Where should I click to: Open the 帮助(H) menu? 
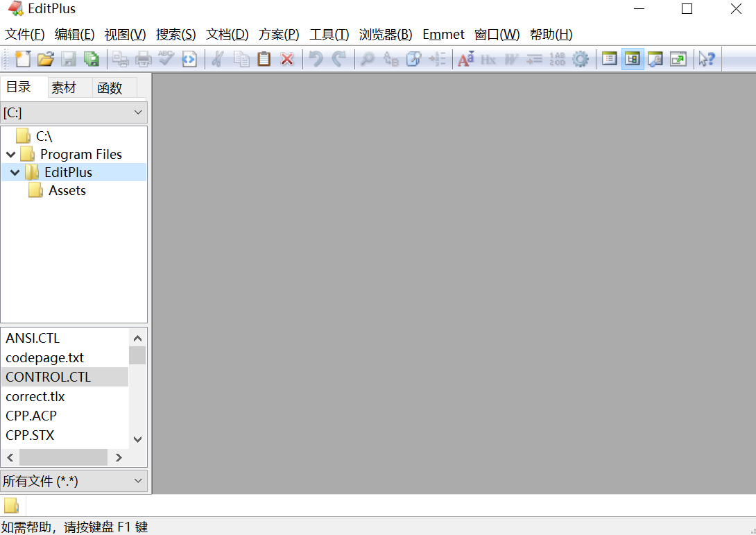[x=551, y=34]
